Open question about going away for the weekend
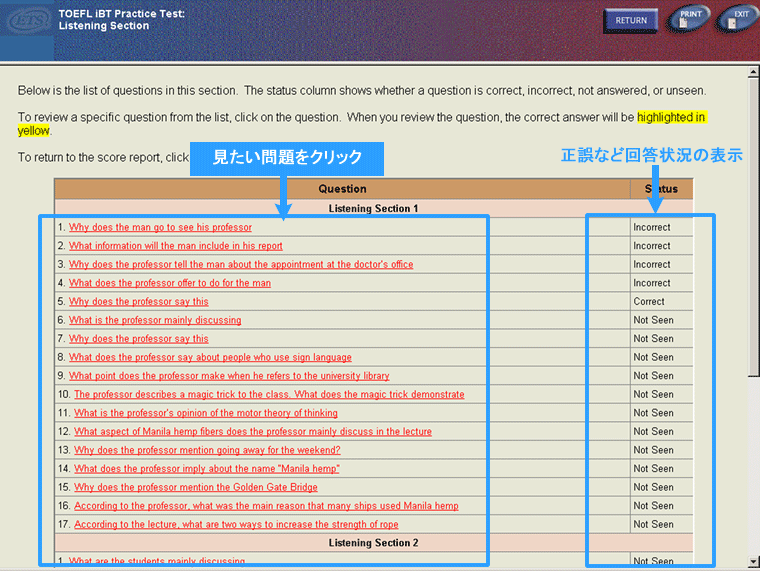Screen dimensions: 760x571 tap(207, 450)
